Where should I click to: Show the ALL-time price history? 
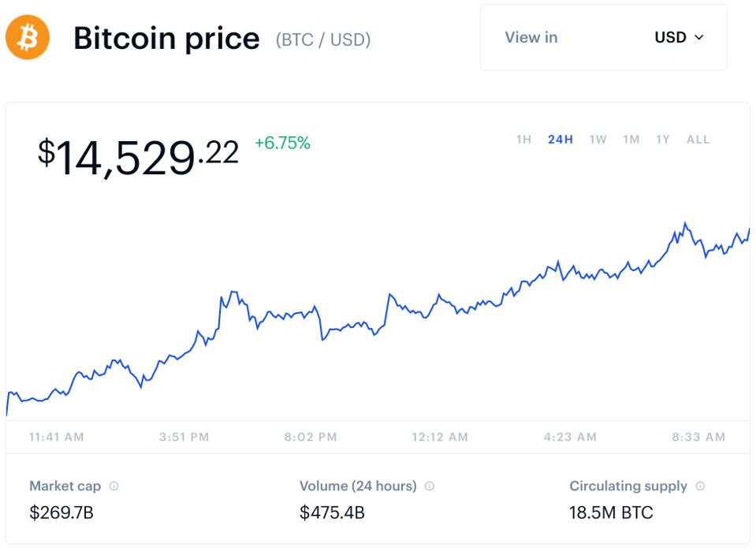pyautogui.click(x=697, y=139)
